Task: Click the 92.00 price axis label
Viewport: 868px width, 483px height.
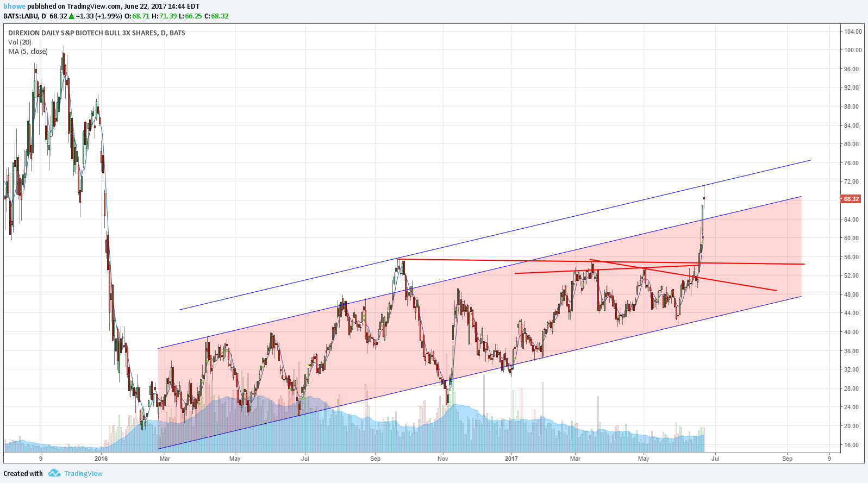Action: pyautogui.click(x=852, y=87)
